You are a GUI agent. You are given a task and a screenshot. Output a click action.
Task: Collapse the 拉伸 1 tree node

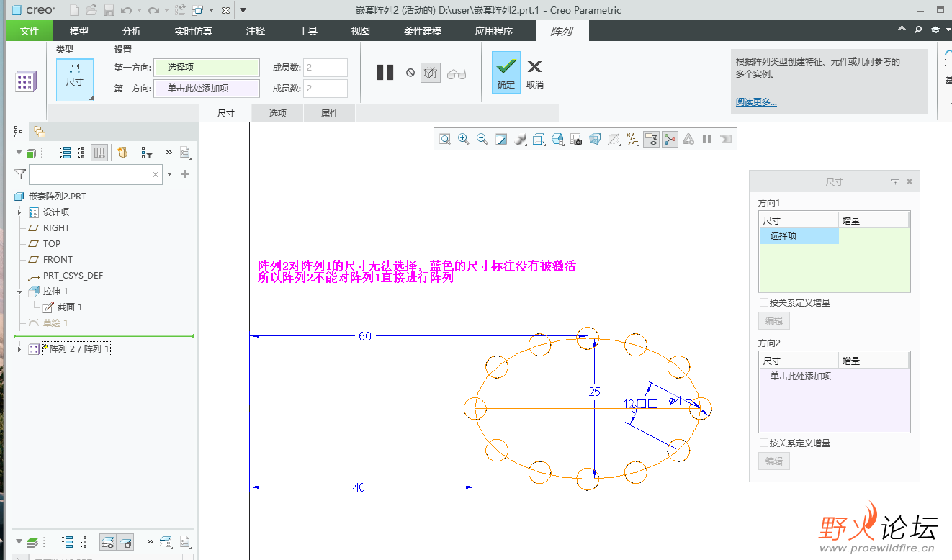[19, 292]
